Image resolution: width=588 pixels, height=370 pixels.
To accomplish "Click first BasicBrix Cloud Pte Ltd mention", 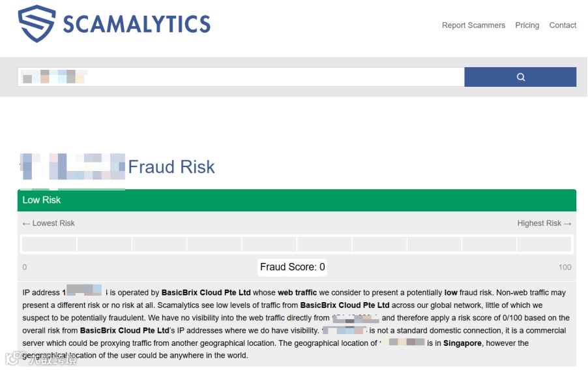I will 206,293.
